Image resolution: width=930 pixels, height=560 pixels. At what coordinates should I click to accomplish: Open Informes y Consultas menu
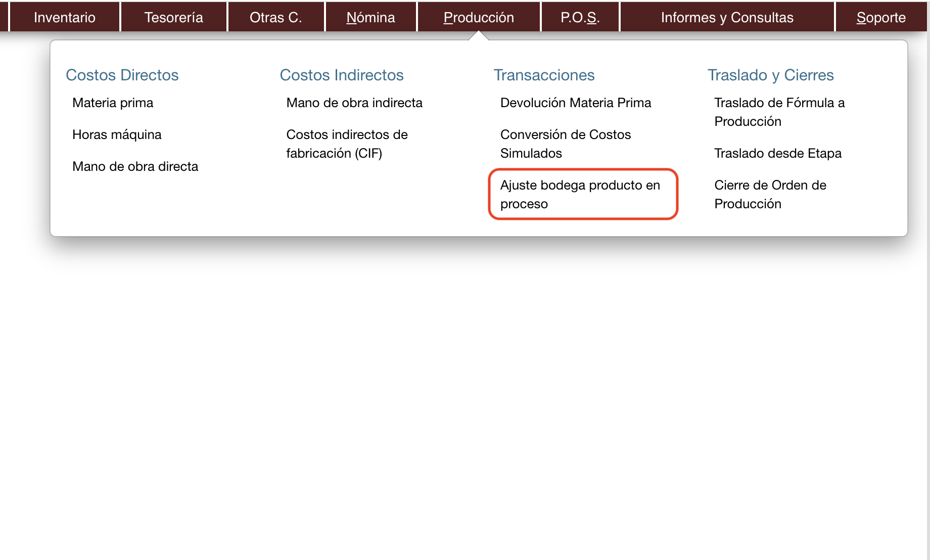point(727,17)
